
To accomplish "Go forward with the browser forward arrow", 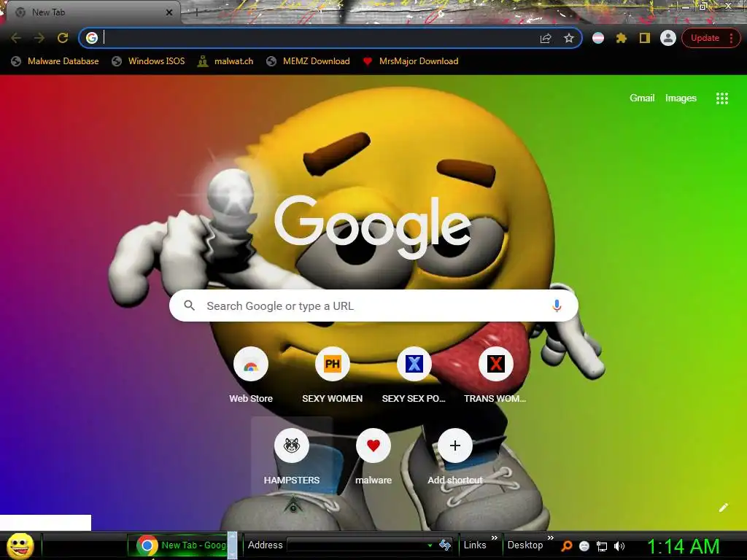I will coord(39,38).
